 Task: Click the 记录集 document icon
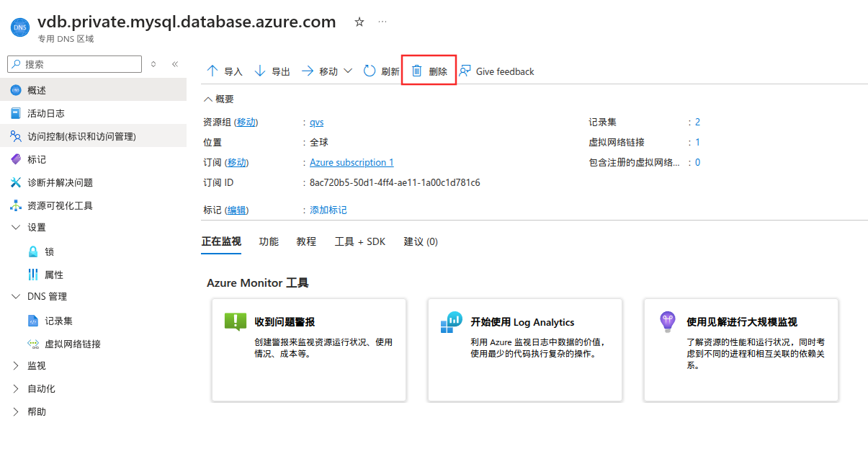pos(33,321)
